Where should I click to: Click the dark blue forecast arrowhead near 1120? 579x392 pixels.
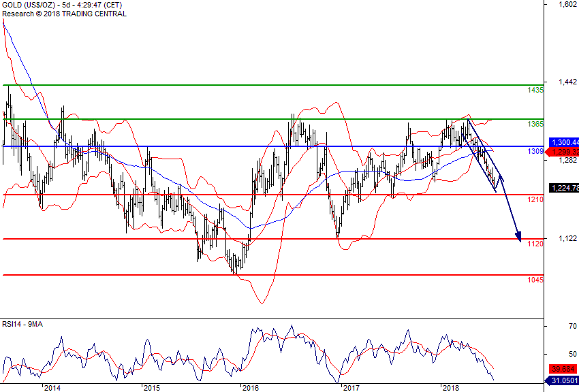518,237
